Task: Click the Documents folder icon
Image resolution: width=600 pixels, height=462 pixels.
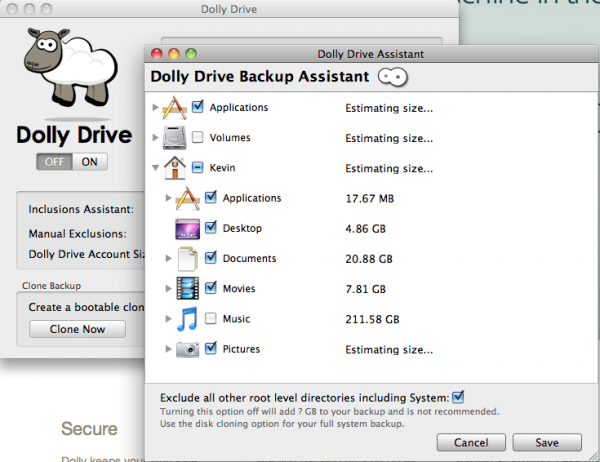Action: [x=188, y=259]
